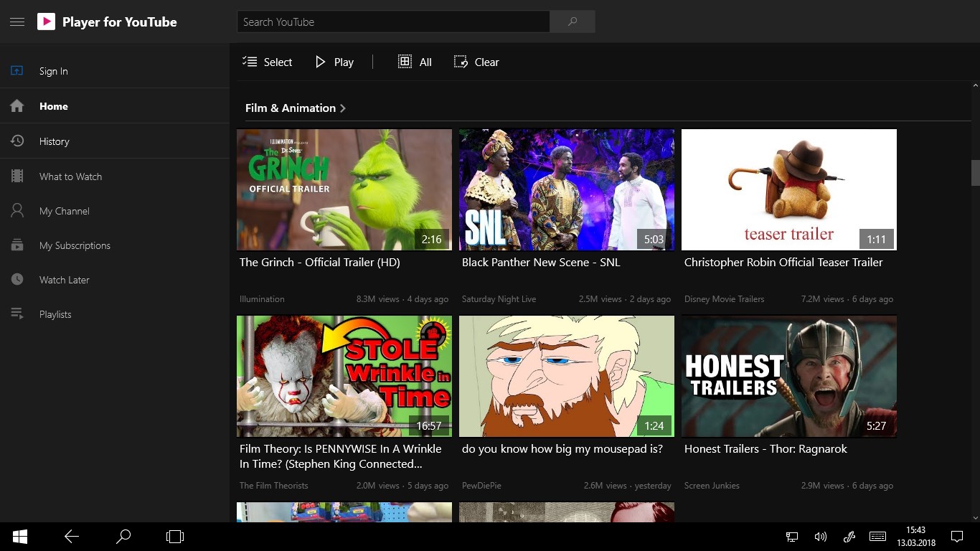
Task: Open the Film Theory Pennywise thumbnail
Action: coord(344,376)
